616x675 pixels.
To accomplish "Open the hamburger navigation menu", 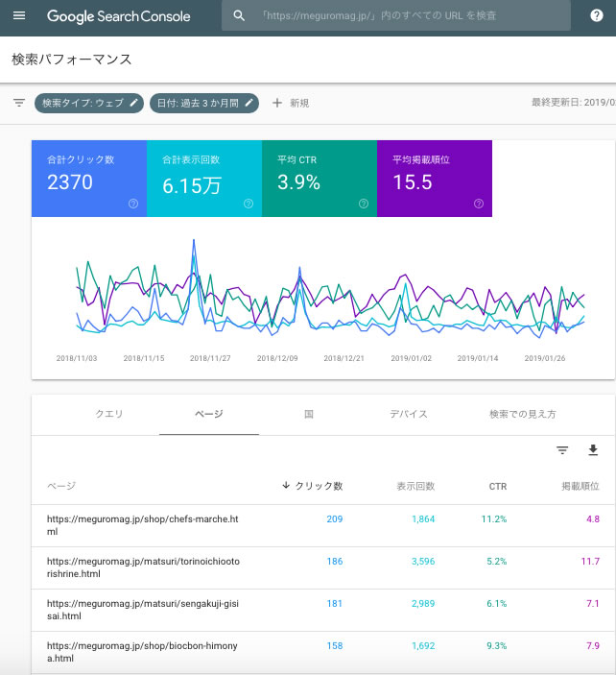I will click(x=19, y=16).
